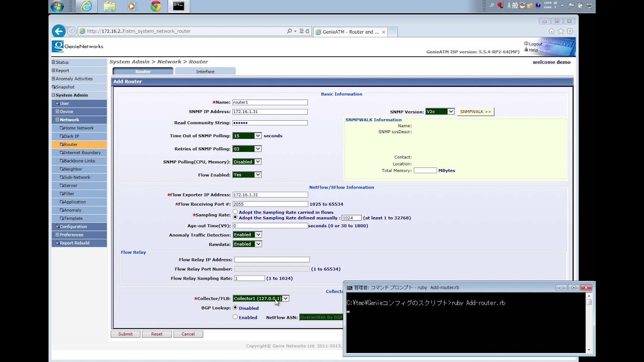Click the IME dictionary tool icon

pyautogui.click(x=530, y=6)
